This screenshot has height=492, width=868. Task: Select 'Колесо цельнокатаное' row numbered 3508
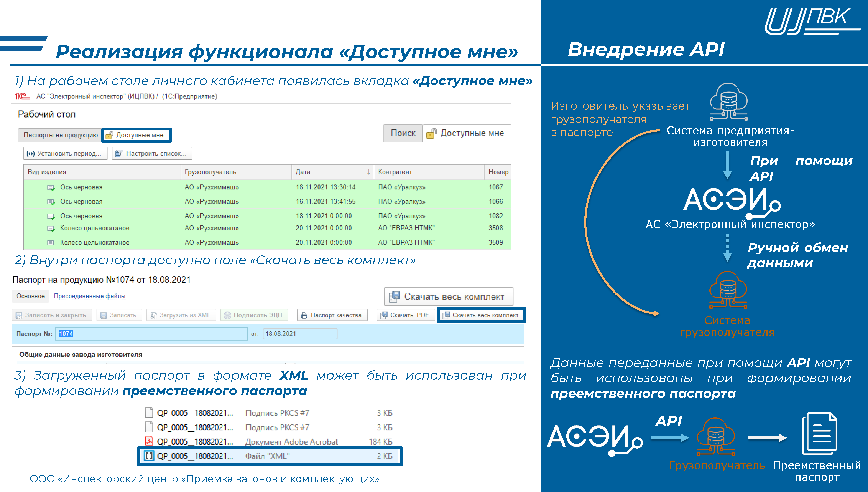point(268,228)
